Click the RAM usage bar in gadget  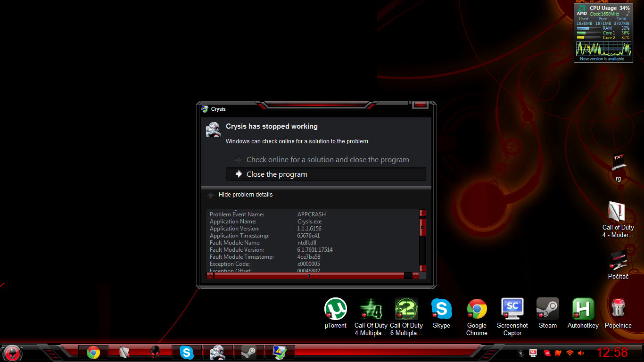pos(589,28)
